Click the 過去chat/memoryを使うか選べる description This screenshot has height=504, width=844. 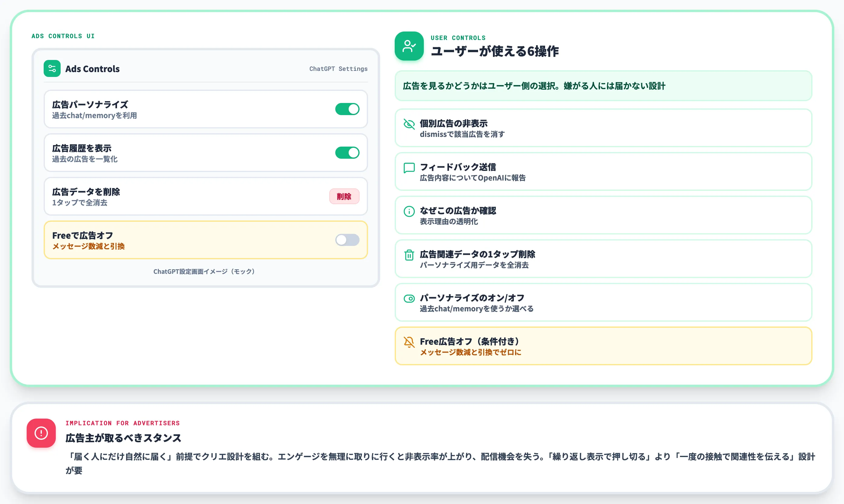click(477, 309)
